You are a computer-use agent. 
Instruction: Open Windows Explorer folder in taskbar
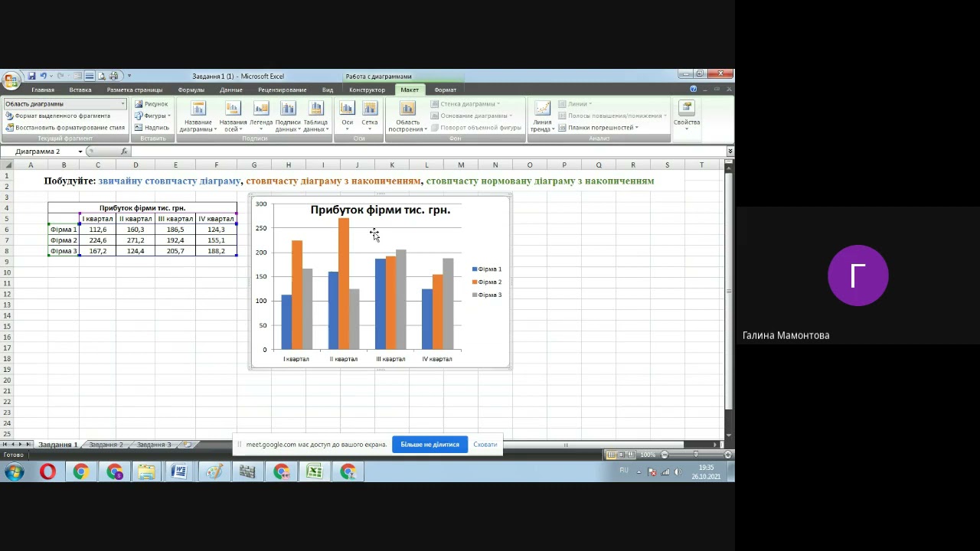[146, 471]
